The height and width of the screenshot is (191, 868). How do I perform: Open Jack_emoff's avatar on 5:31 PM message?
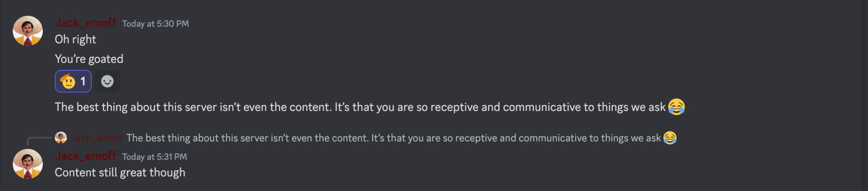(27, 164)
